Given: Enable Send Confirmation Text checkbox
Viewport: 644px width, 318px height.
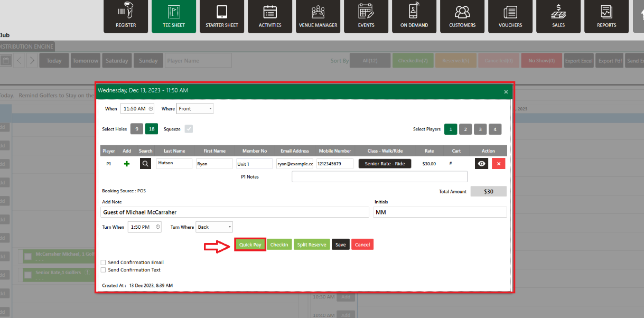Looking at the screenshot, I should (x=104, y=270).
